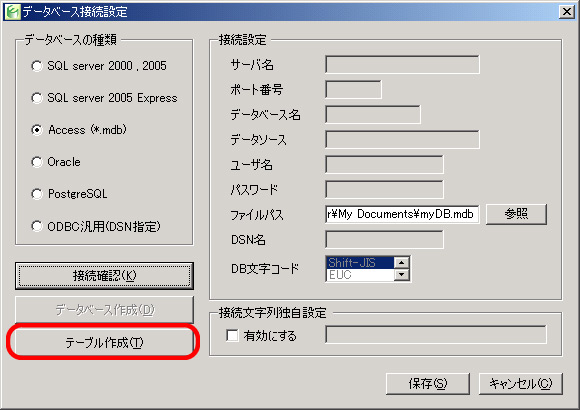Click the キャンセル(C) button
This screenshot has height=410, width=580.
pyautogui.click(x=521, y=384)
